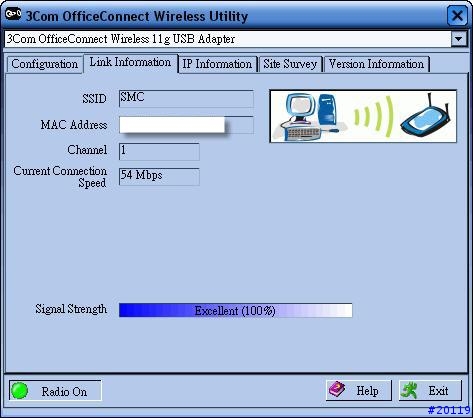Click the wireless connection illustration
The image size is (473, 418).
point(363,116)
